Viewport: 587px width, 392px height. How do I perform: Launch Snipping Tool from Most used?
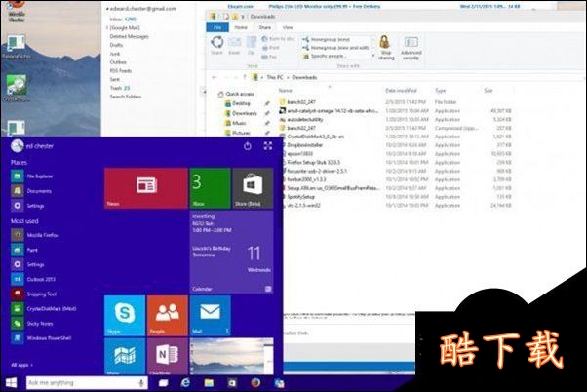34,294
